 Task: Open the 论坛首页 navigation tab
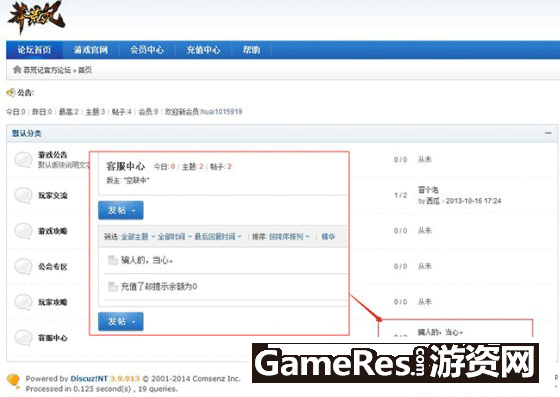35,50
